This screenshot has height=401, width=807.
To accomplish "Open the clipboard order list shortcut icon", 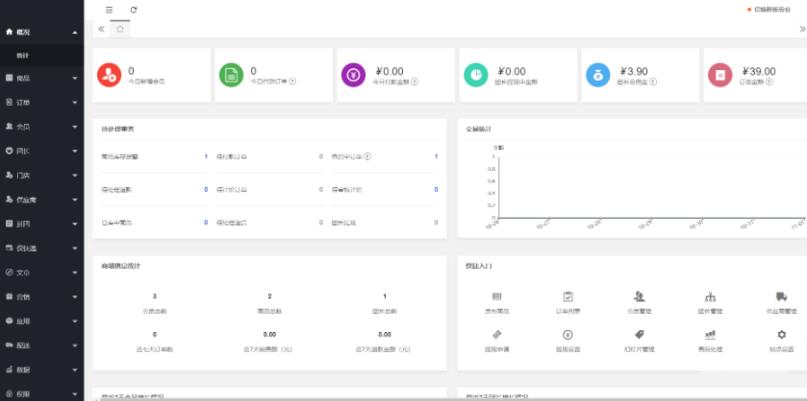I will point(567,296).
